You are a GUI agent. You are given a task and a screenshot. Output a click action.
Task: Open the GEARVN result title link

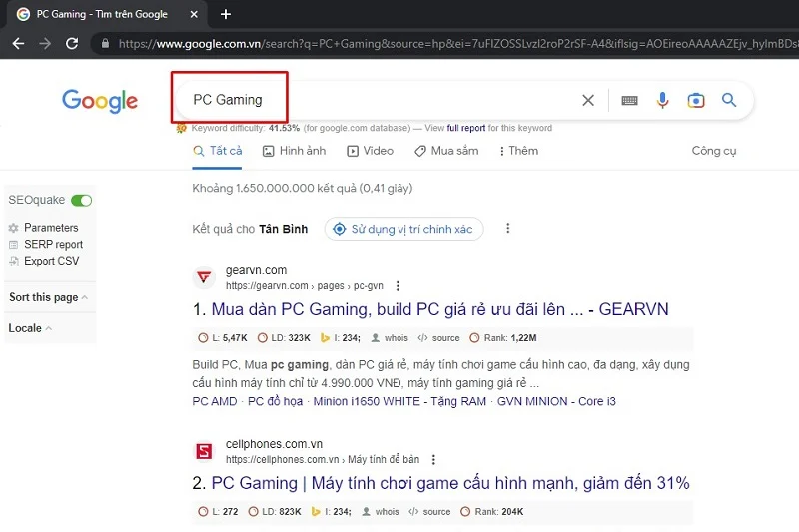coord(439,309)
